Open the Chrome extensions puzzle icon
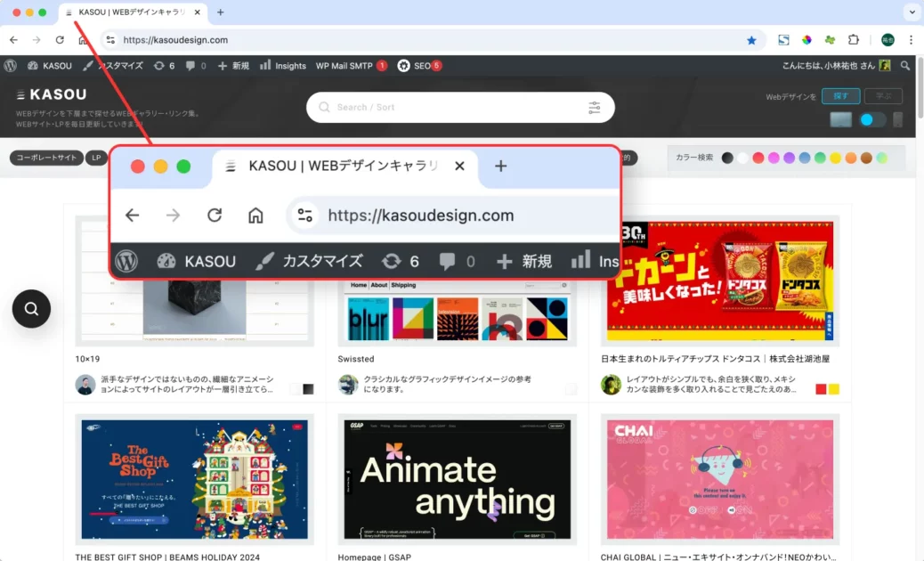This screenshot has width=924, height=561. [x=854, y=40]
